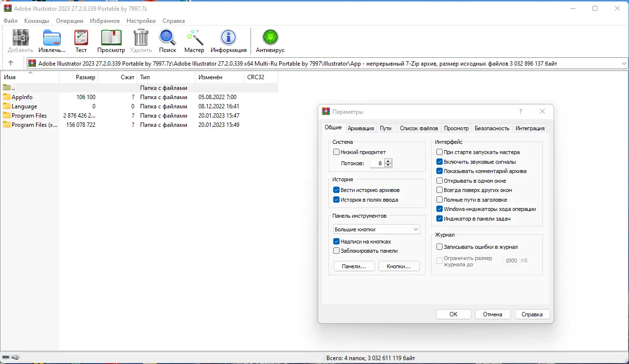Increase Потоков thread count with up arrow
Viewport: 629px width, 364px height.
[x=388, y=161]
